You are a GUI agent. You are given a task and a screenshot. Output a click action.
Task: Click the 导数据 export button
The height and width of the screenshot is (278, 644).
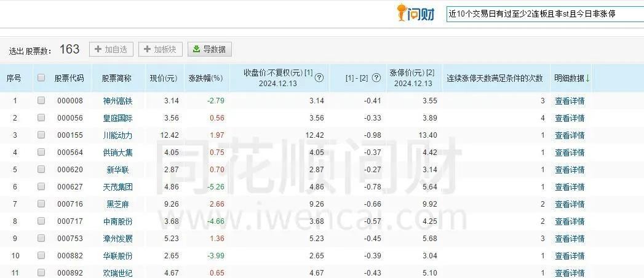tap(209, 49)
